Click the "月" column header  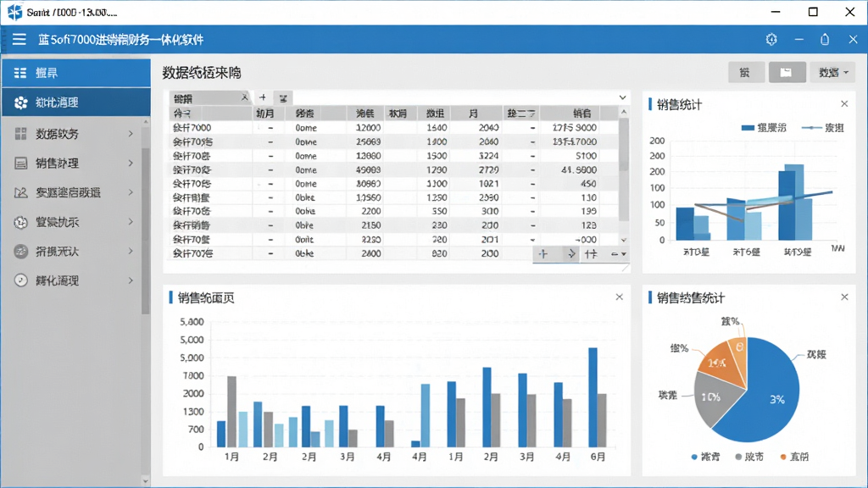[x=476, y=114]
